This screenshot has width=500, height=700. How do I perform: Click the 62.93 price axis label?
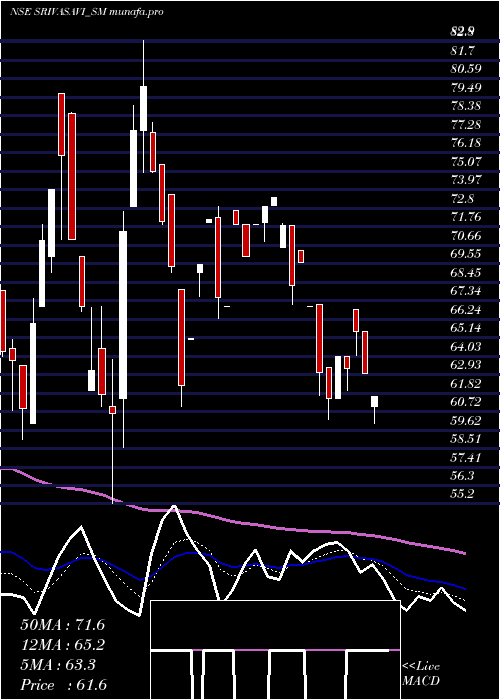click(466, 365)
